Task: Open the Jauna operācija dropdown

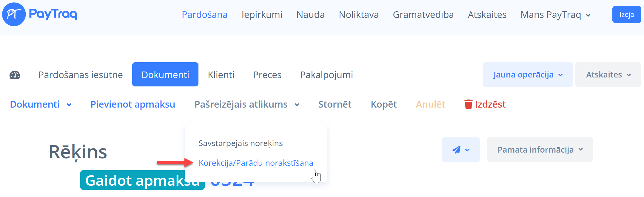Action: tap(528, 75)
